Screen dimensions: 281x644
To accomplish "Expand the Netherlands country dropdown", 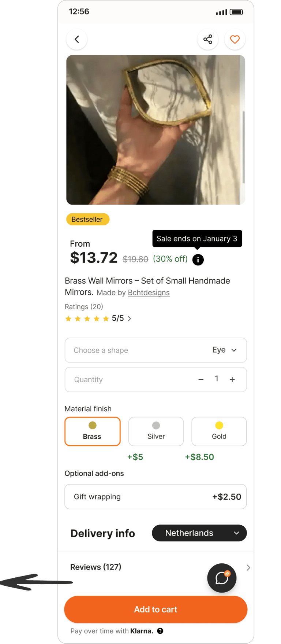I will [x=199, y=533].
